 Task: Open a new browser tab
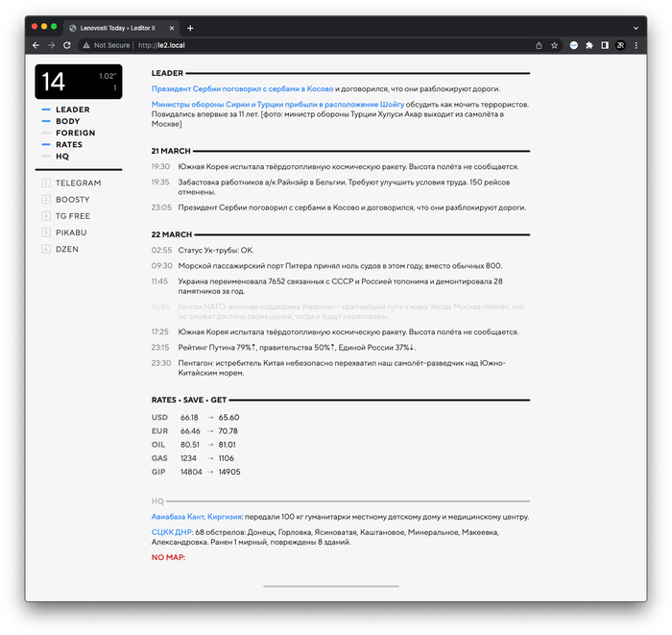click(x=190, y=28)
